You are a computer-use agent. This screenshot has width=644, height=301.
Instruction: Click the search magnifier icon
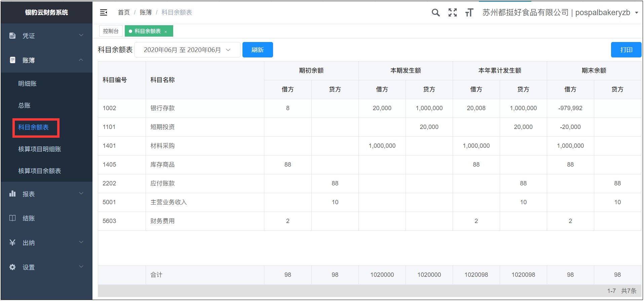pyautogui.click(x=435, y=13)
